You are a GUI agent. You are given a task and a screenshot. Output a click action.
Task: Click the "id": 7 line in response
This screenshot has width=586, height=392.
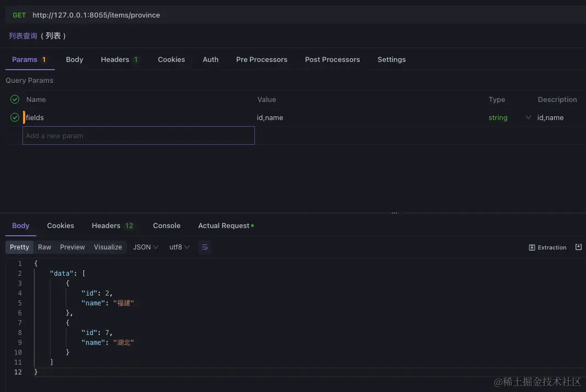[x=97, y=333]
